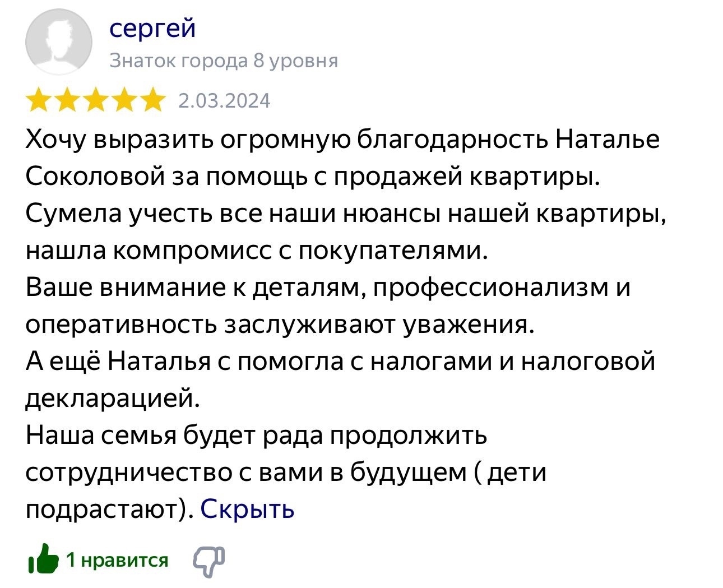Click the 1 нравится counter
Viewport: 723px width, 588px height.
tap(117, 559)
